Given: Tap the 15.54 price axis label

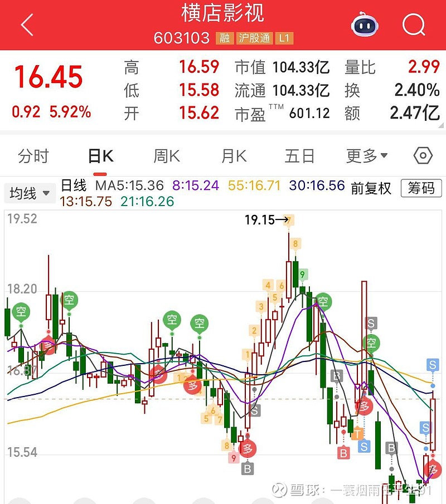Looking at the screenshot, I should [22, 452].
